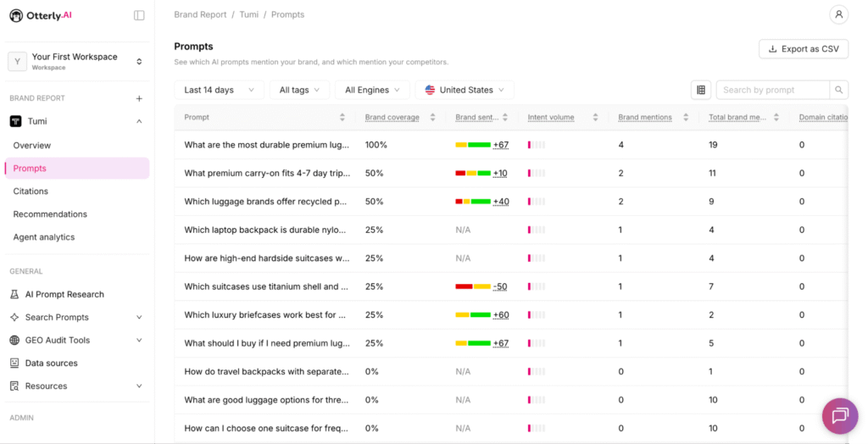This screenshot has height=444, width=868.
Task: Open the user profile icon
Action: 838,15
